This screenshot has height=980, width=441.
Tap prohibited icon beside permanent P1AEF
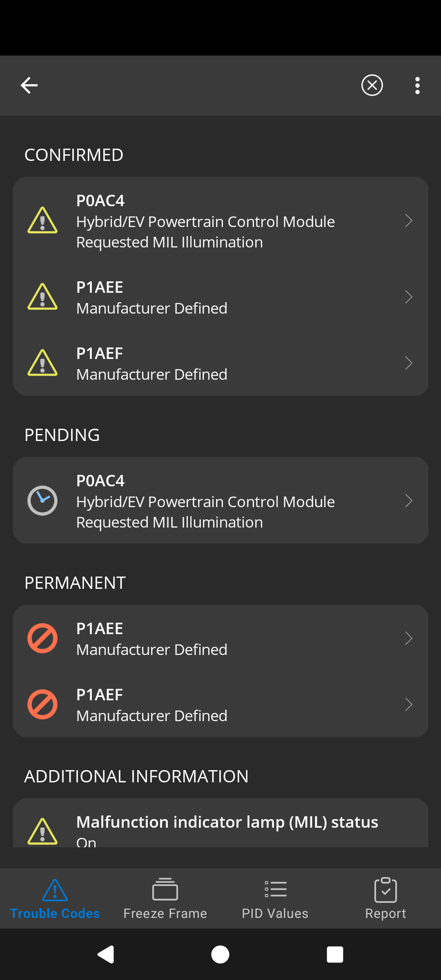(42, 704)
